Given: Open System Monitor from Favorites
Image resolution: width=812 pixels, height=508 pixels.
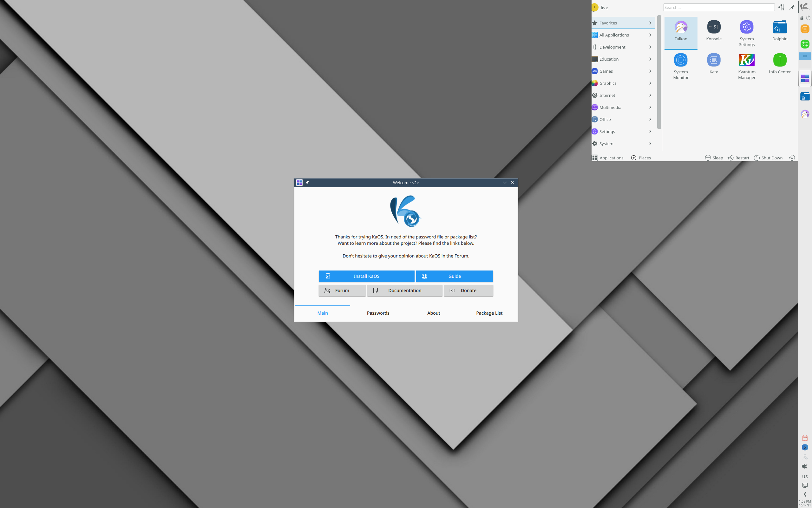Looking at the screenshot, I should coord(680,66).
